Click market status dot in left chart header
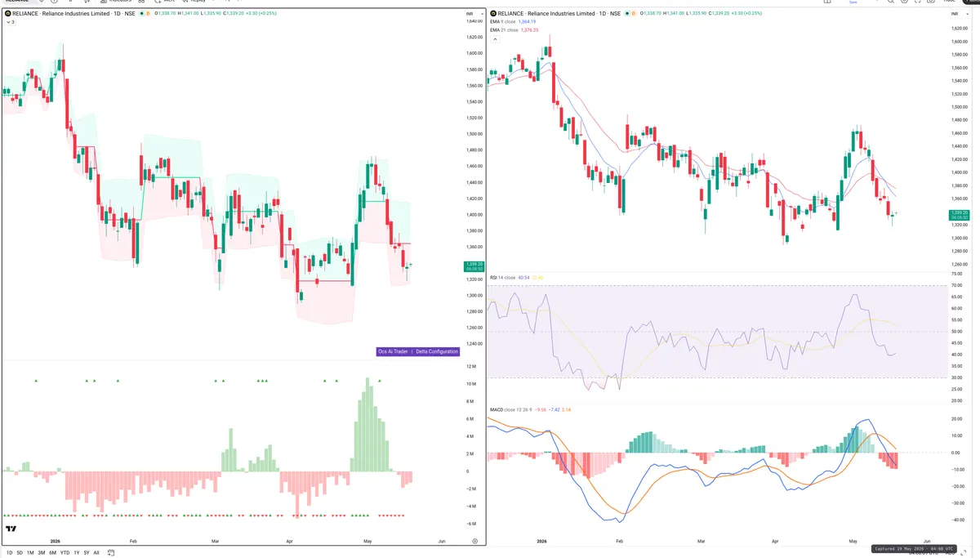Image resolution: width=980 pixels, height=558 pixels. point(140,14)
